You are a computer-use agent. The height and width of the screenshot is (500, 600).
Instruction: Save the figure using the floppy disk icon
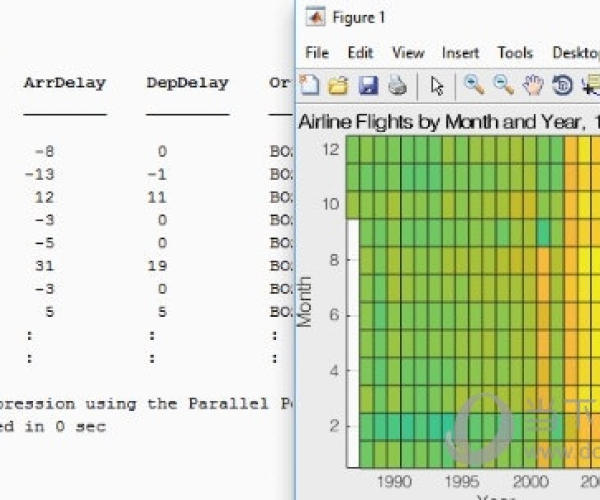click(368, 86)
